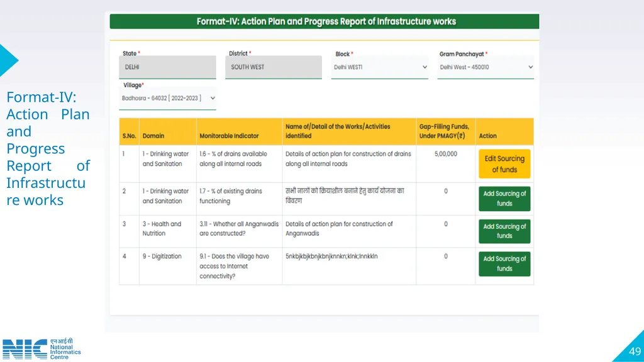Click '3.11 - Whether all Anganwadis are constructed?'

[x=239, y=229]
